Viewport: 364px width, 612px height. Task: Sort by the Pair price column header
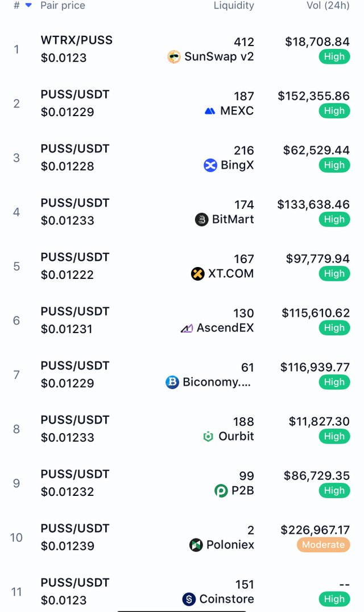pos(63,6)
